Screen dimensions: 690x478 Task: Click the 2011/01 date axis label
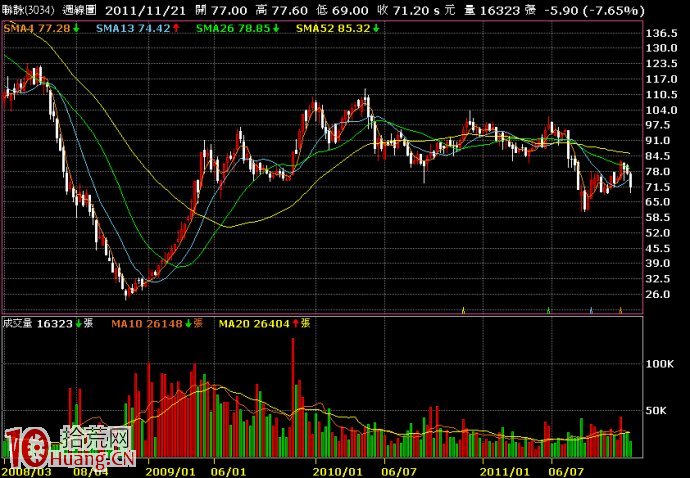(504, 473)
